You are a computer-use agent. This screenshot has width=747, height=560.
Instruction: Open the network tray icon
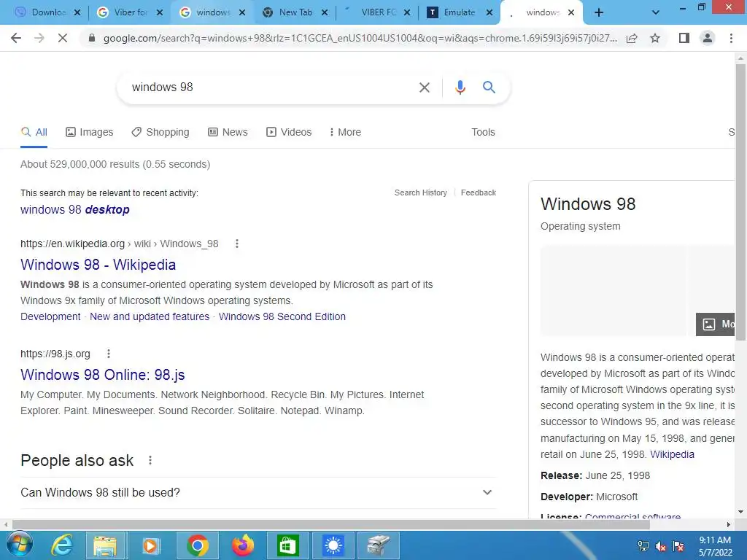643,546
